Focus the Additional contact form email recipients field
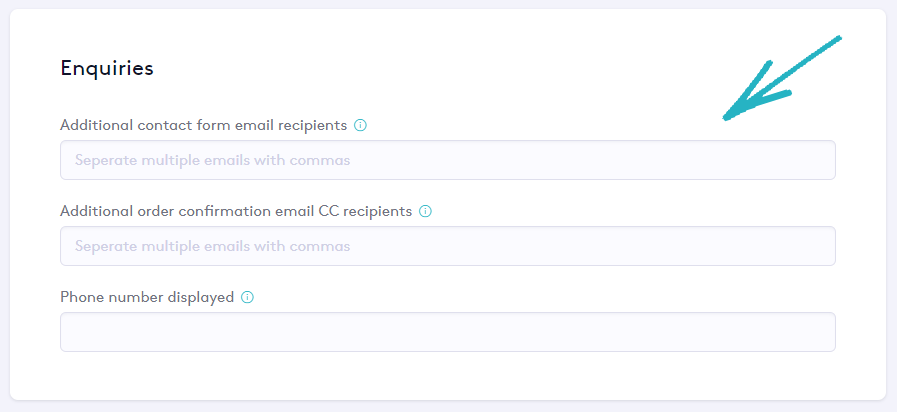897x412 pixels. (447, 160)
